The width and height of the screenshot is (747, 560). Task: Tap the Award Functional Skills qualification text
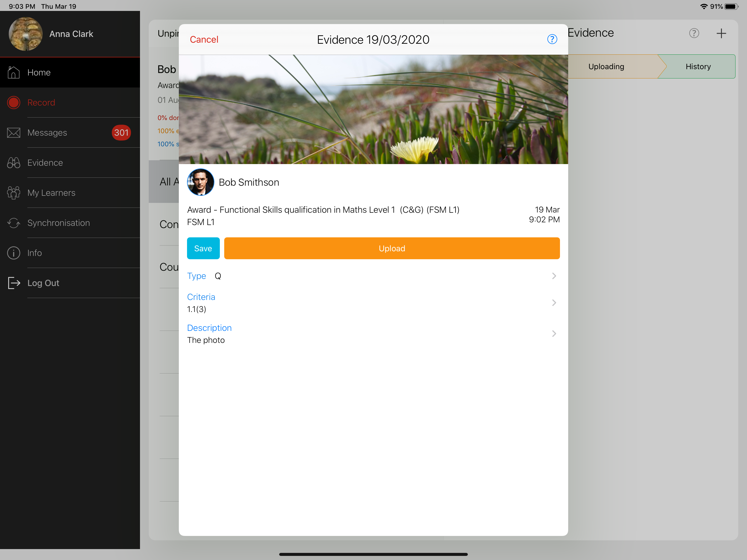323,210
